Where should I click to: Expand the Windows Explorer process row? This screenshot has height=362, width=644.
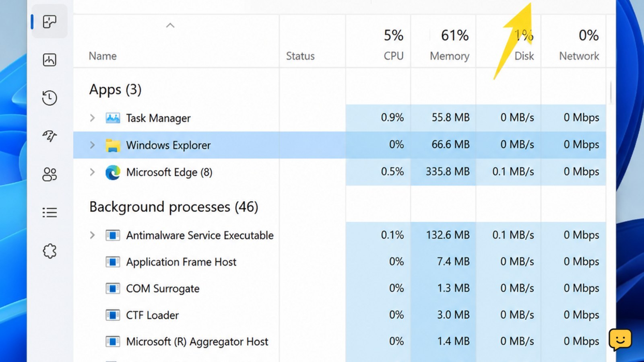pos(92,145)
